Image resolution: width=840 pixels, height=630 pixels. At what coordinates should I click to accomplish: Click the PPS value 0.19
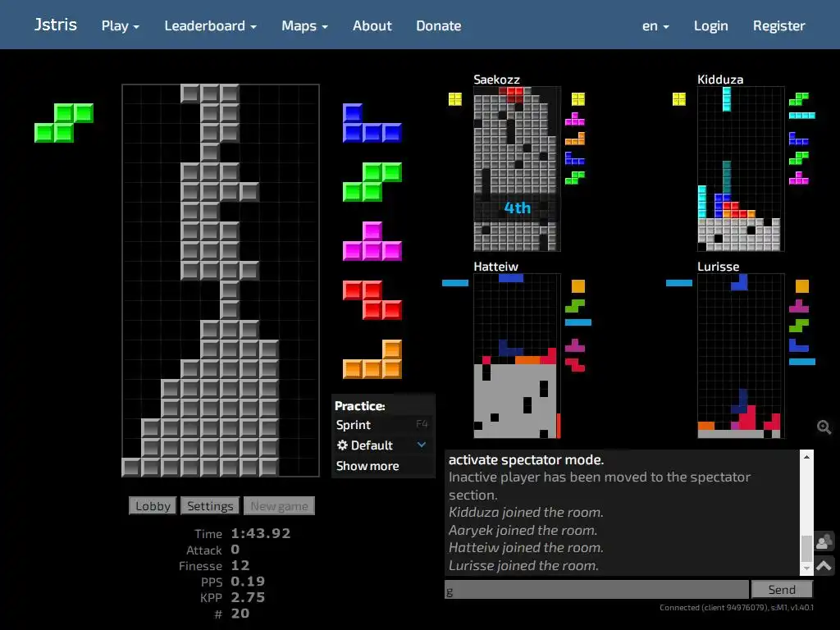pyautogui.click(x=248, y=582)
